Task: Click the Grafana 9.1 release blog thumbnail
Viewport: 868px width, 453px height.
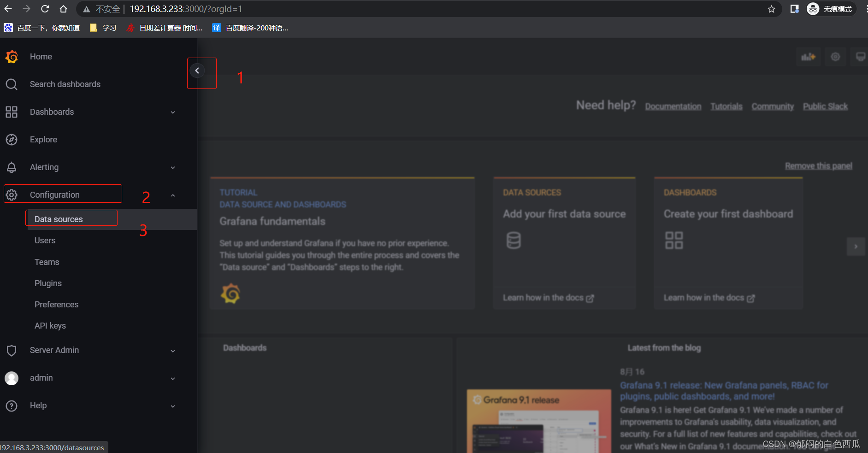Action: pyautogui.click(x=539, y=421)
